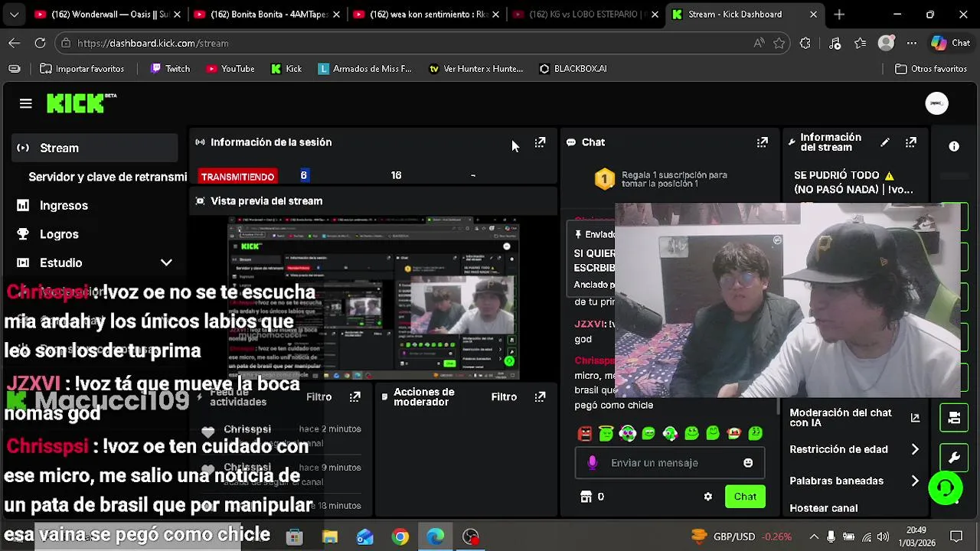This screenshot has height=551, width=980.
Task: Open Edge settings and more menu
Action: tap(911, 43)
